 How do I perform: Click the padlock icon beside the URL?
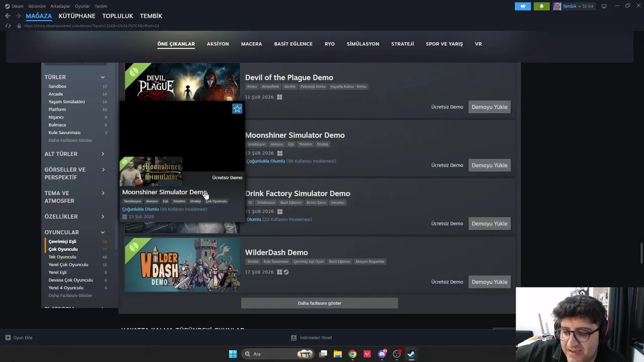coord(19,26)
